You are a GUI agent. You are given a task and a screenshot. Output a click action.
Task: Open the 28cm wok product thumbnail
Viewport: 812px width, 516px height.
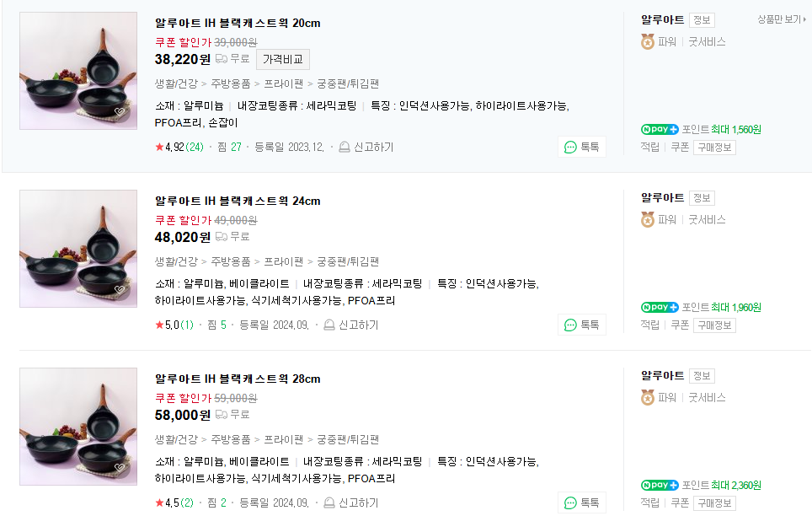[x=78, y=427]
